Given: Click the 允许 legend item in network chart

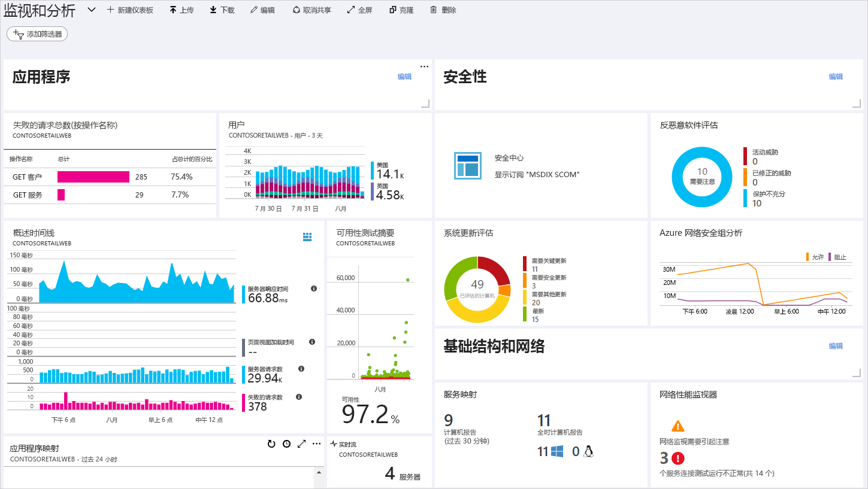Looking at the screenshot, I should pyautogui.click(x=815, y=257).
